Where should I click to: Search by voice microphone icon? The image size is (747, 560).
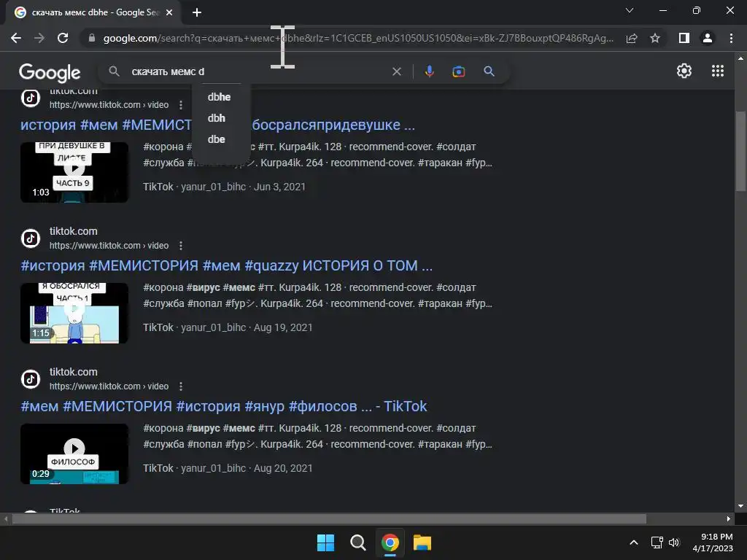click(429, 71)
